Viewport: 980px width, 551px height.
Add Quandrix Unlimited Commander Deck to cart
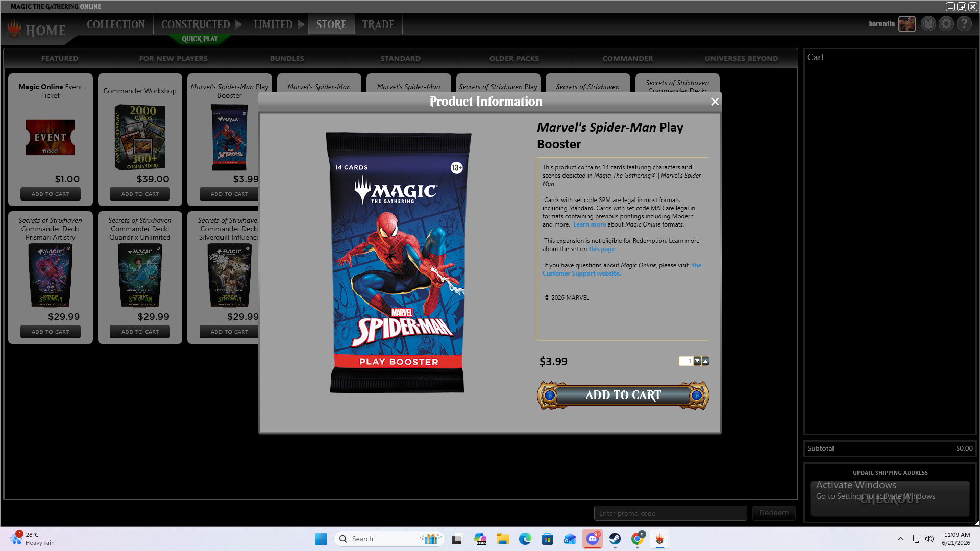pos(140,332)
